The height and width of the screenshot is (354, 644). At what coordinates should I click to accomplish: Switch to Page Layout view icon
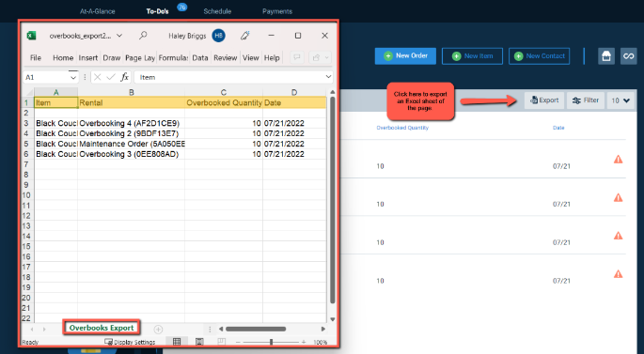(x=199, y=342)
